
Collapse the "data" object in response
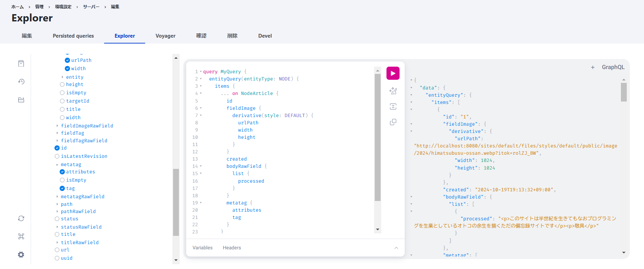[411, 88]
